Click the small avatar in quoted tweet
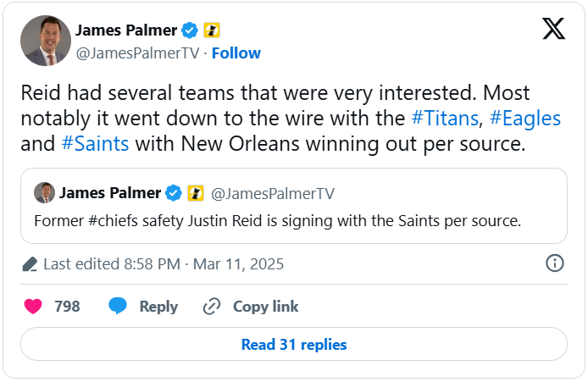The height and width of the screenshot is (382, 588). [44, 193]
